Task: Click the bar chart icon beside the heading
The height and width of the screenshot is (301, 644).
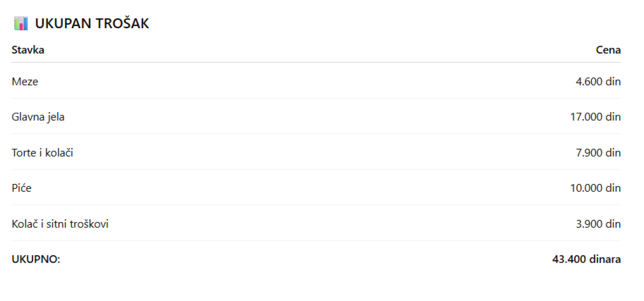Action: pyautogui.click(x=21, y=24)
